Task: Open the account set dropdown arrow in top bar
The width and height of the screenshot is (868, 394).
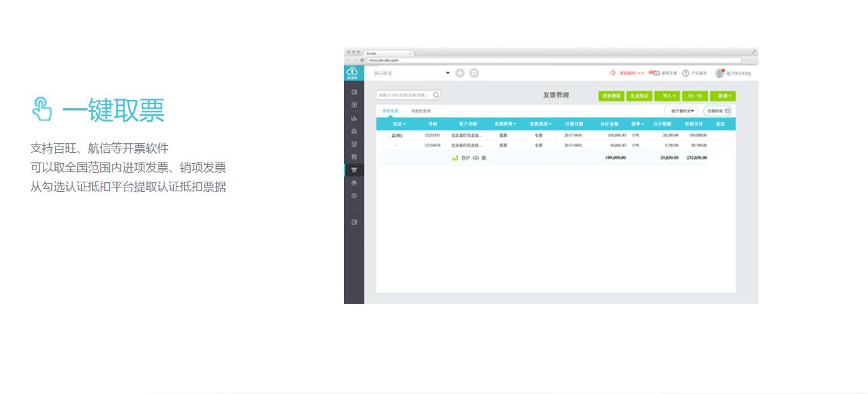Action: click(x=448, y=73)
